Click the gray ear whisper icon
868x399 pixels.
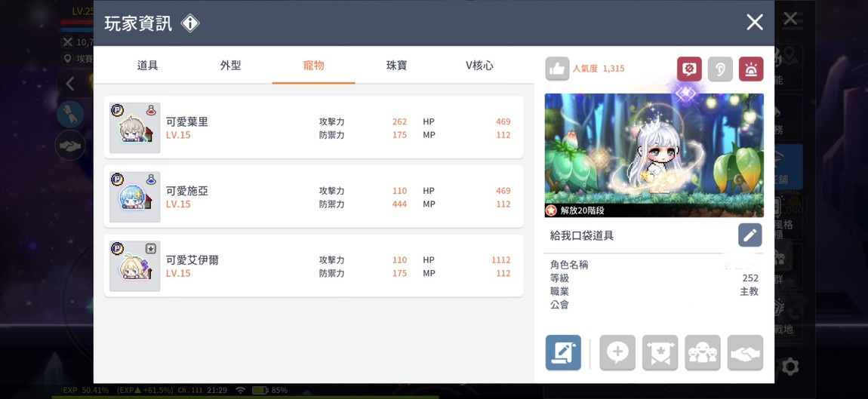coord(720,69)
